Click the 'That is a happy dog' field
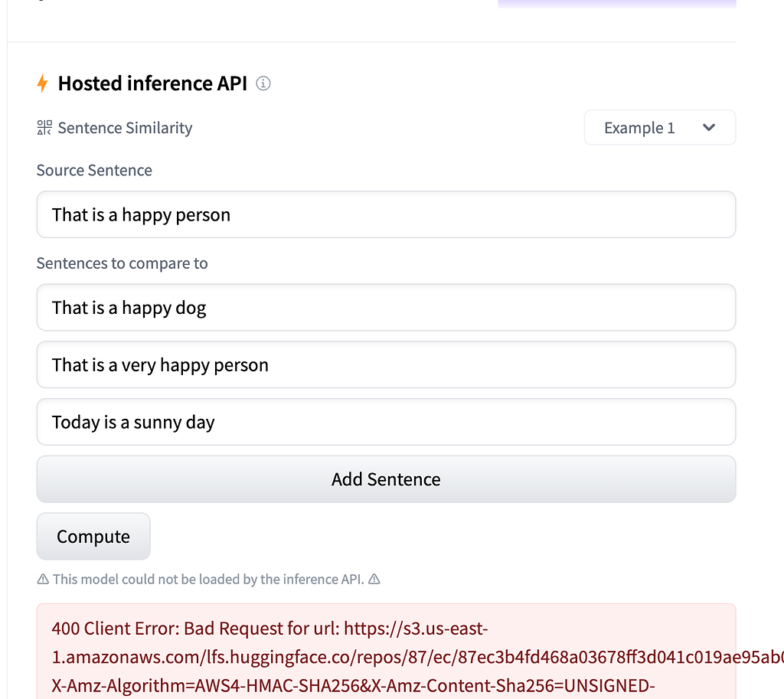The height and width of the screenshot is (699, 784). [x=386, y=308]
